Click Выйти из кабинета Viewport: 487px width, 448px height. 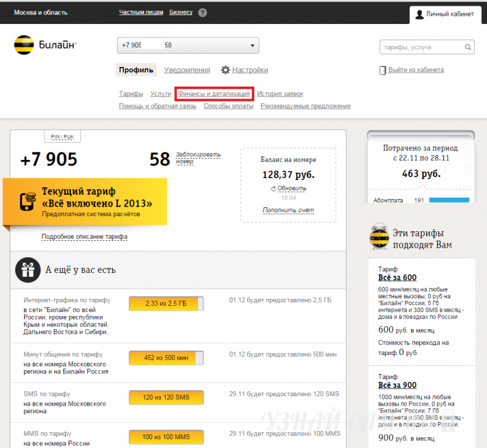pyautogui.click(x=416, y=70)
